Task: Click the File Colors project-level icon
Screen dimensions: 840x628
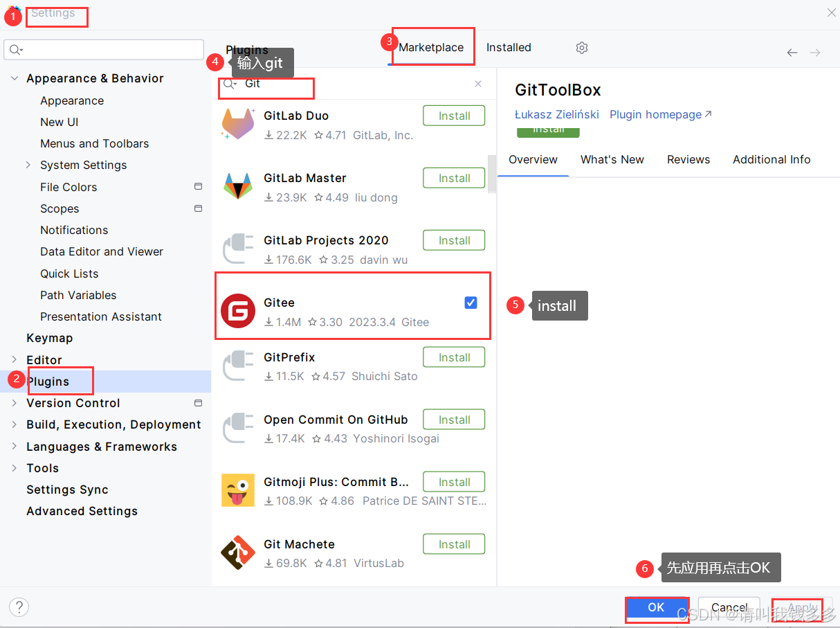Action: pyautogui.click(x=198, y=187)
